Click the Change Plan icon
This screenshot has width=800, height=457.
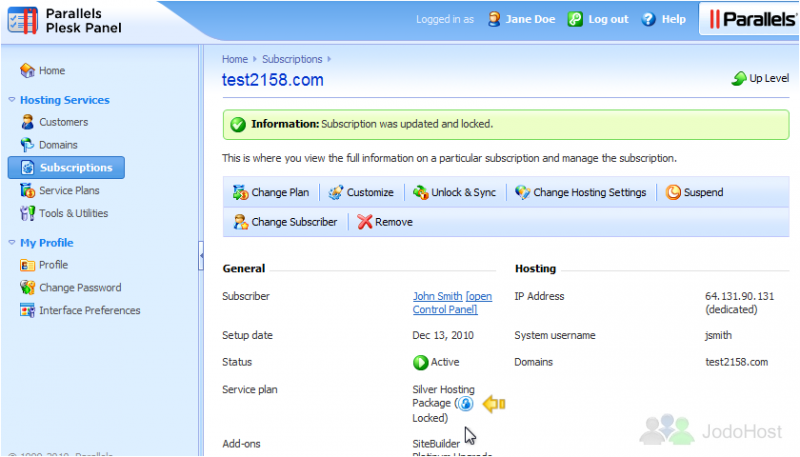(x=240, y=192)
